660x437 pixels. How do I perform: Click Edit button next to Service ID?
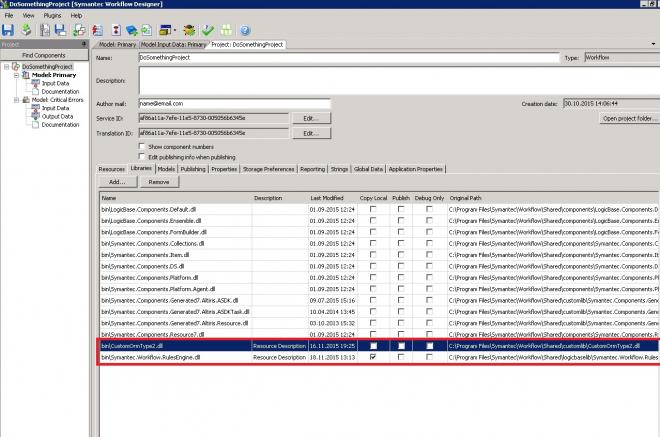(311, 118)
